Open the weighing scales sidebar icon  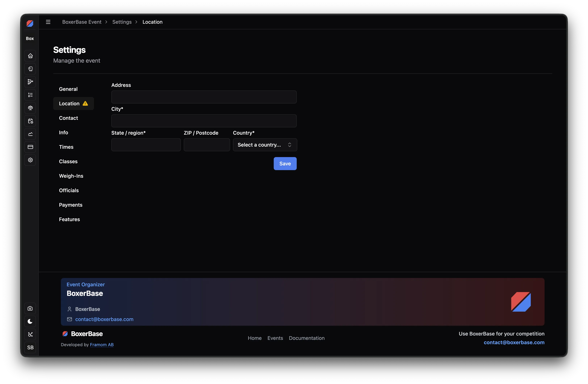tap(30, 108)
